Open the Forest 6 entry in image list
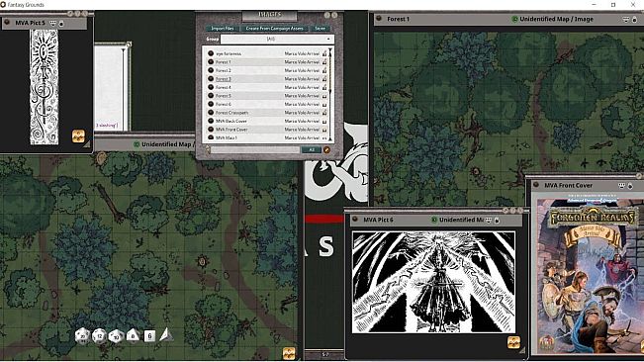This screenshot has width=644, height=362. (224, 104)
